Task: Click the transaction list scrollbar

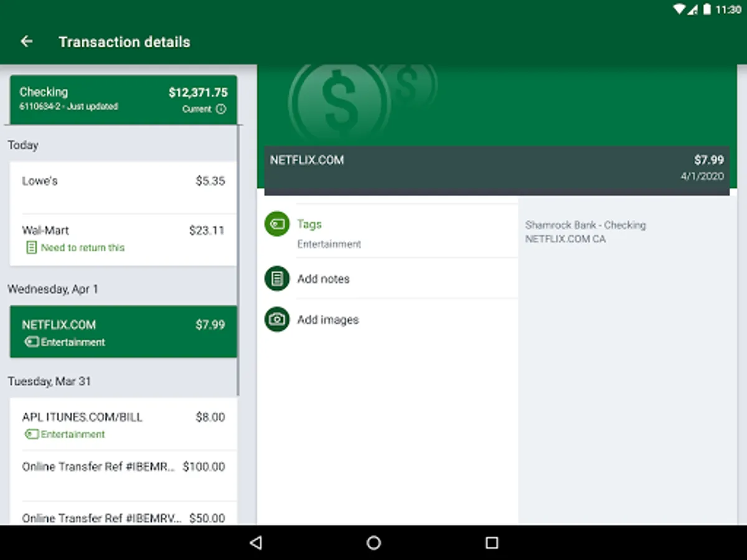Action: (x=239, y=260)
